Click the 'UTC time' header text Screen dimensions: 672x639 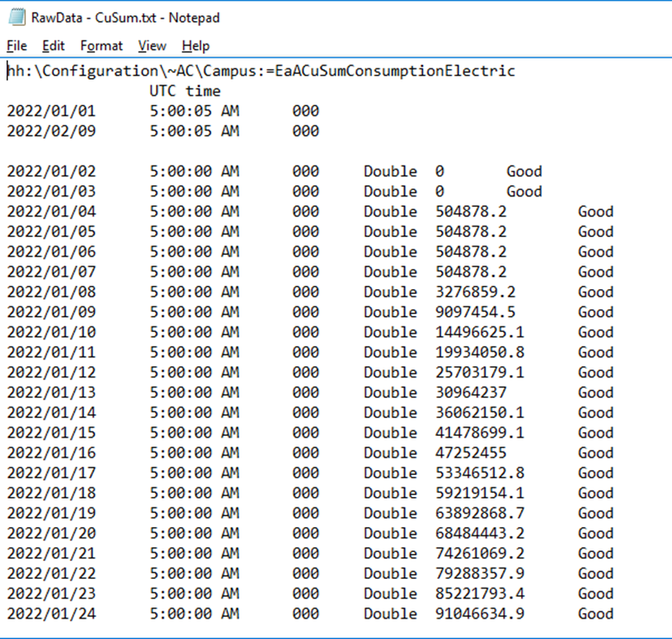[x=185, y=91]
